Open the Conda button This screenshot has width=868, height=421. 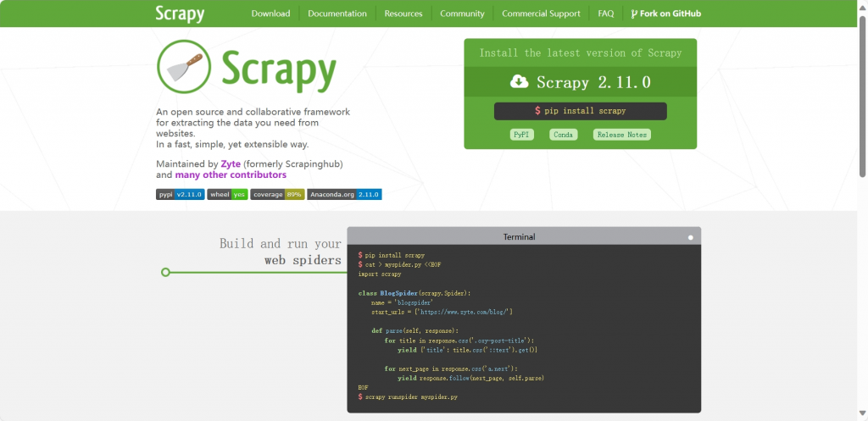[x=564, y=135]
